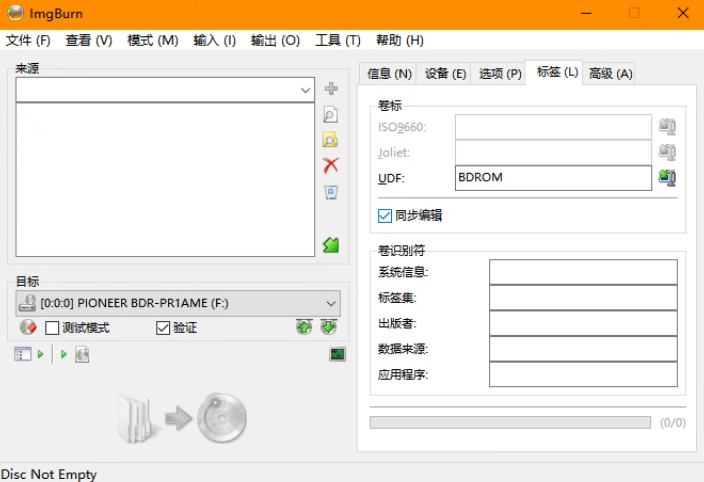Image resolution: width=704 pixels, height=482 pixels.
Task: Uncheck the 验证 checkbox
Action: pos(163,328)
